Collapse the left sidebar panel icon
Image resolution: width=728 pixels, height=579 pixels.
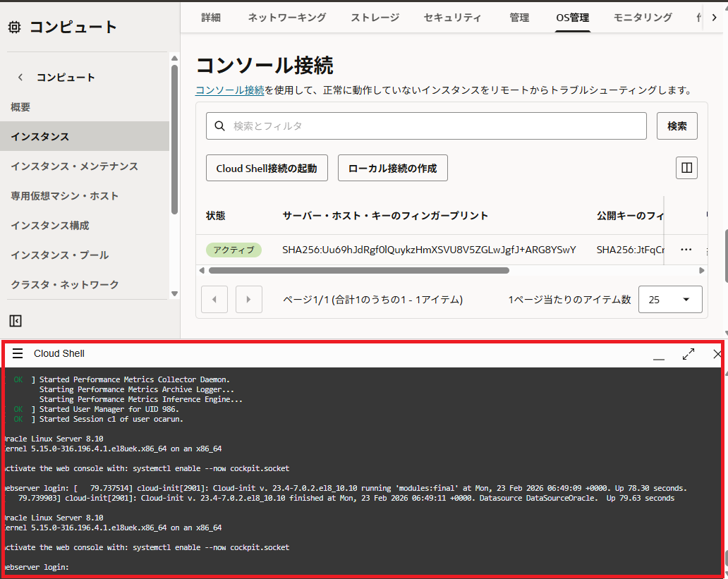[x=16, y=321]
